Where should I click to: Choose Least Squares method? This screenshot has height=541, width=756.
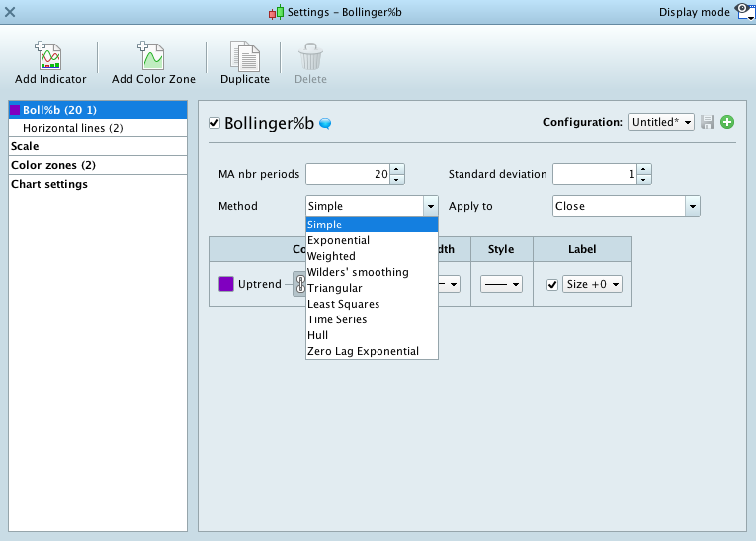[372, 304]
